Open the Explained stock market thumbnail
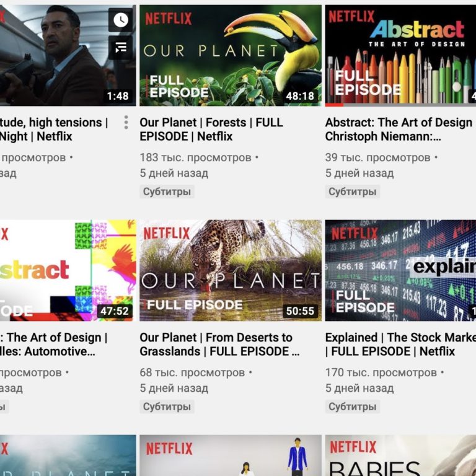 (400, 270)
